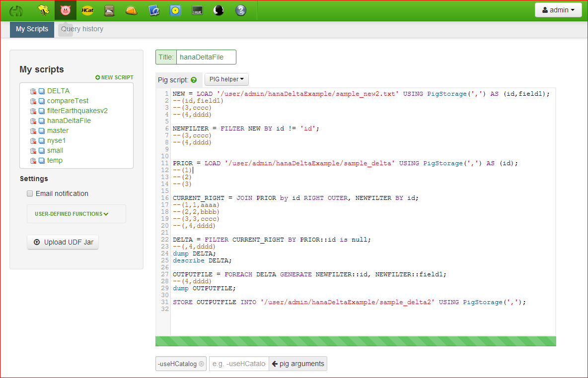Click the Upload UDF Jar button

(x=63, y=242)
